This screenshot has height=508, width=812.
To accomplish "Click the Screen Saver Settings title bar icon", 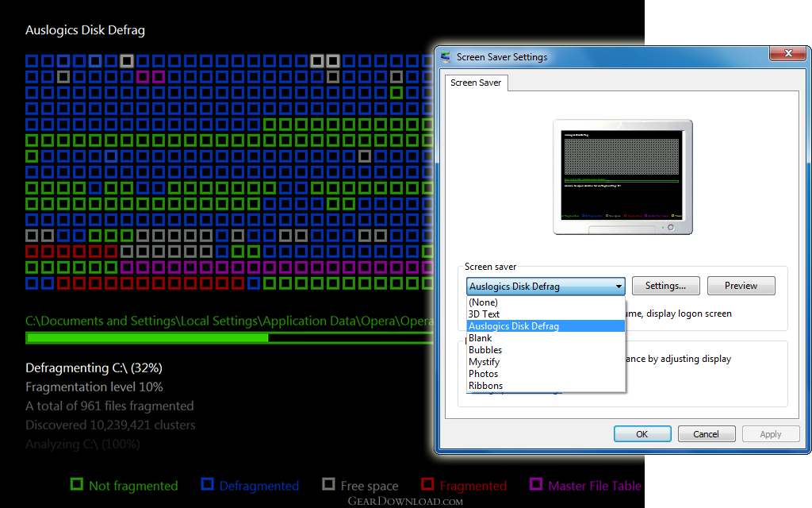I will tap(446, 56).
